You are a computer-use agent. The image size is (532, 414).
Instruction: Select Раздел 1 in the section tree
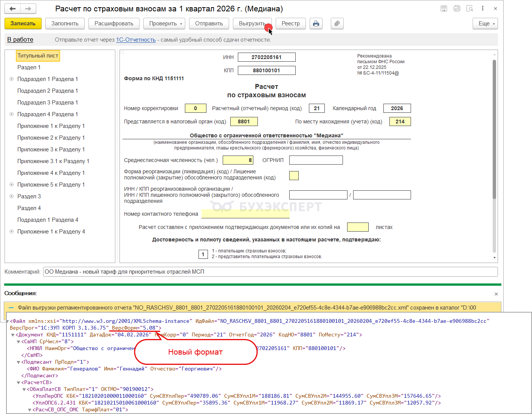click(29, 67)
